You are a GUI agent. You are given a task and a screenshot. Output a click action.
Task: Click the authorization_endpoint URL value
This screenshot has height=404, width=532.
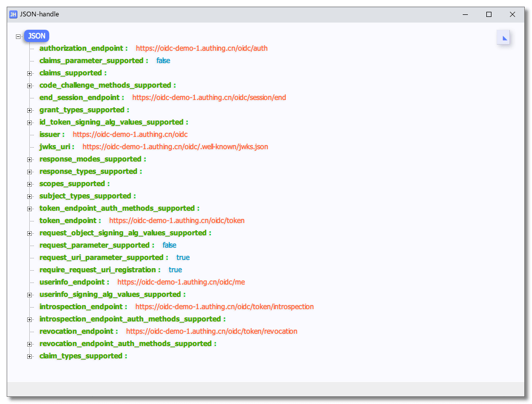coord(202,48)
